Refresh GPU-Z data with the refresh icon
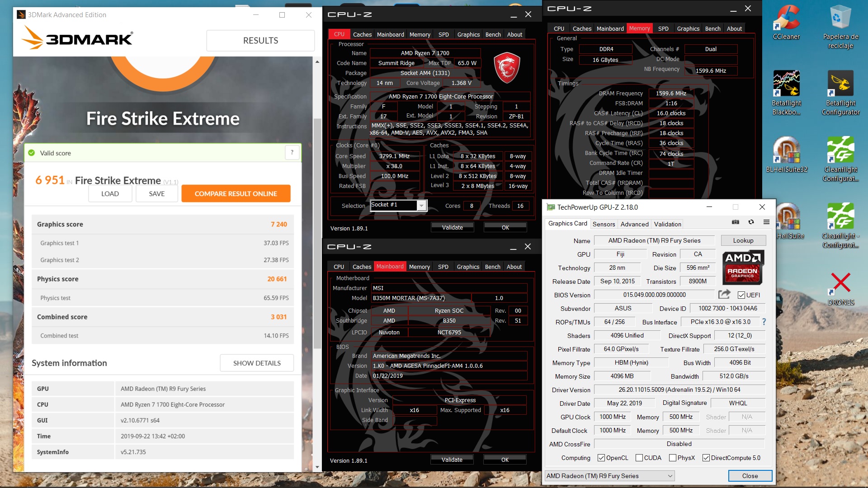 click(x=751, y=222)
